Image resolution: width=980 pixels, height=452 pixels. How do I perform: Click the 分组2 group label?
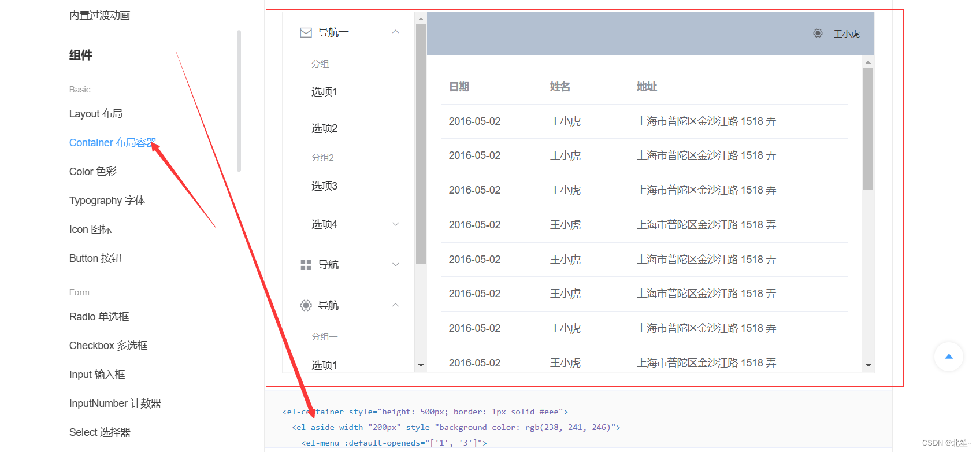322,157
